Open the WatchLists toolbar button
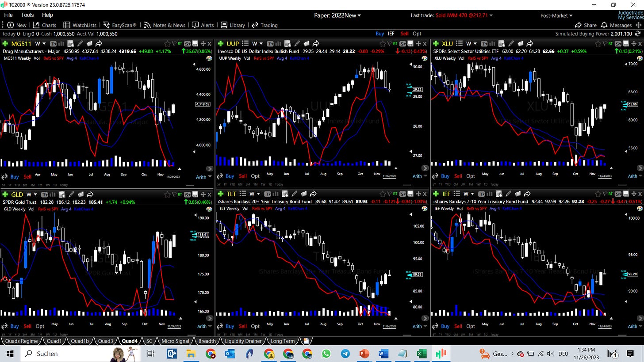This screenshot has width=644, height=362. click(x=80, y=25)
